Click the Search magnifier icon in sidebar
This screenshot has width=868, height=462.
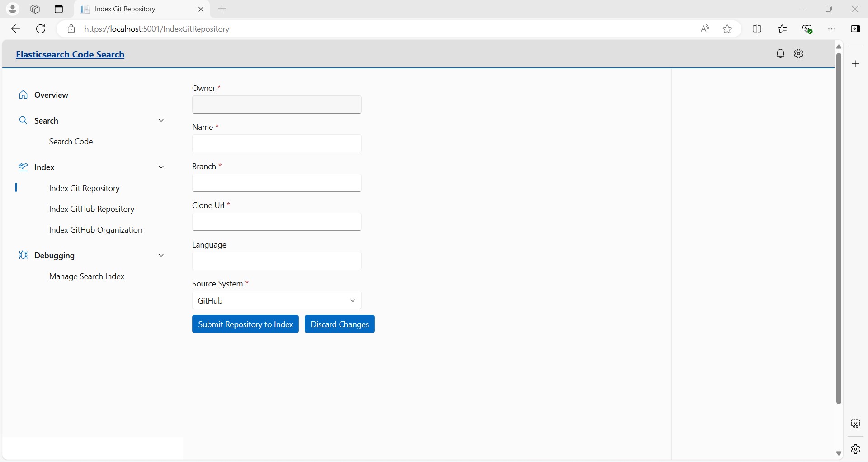[x=23, y=120]
